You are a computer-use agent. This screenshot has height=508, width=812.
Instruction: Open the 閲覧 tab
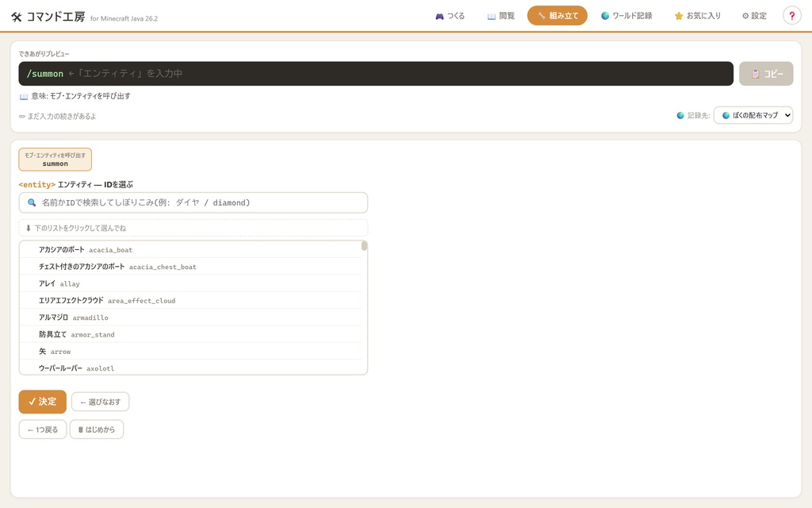point(501,16)
